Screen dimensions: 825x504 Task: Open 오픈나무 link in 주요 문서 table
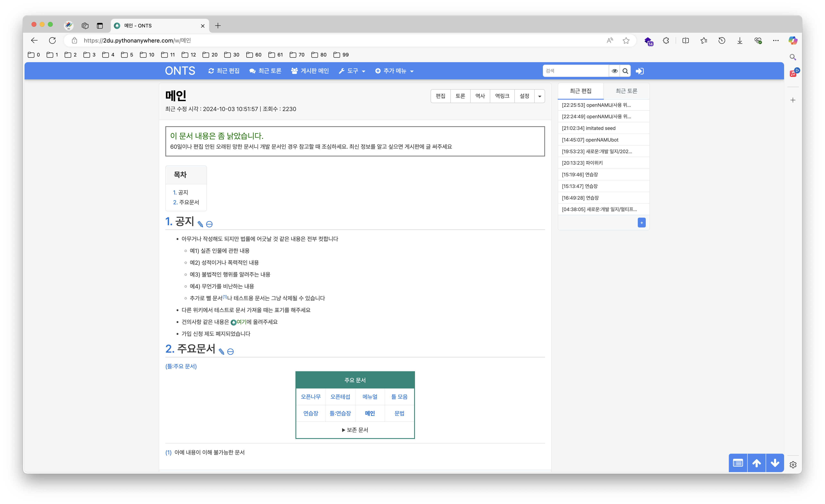point(310,397)
